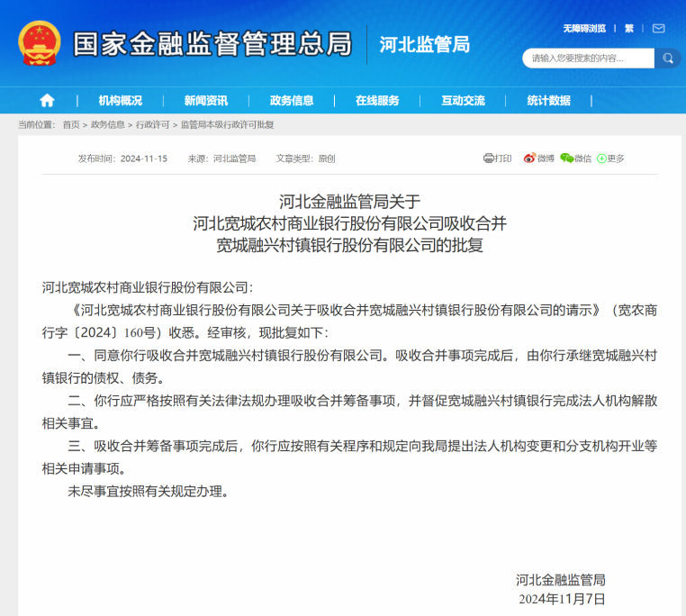Open the 更多 plus icon
The width and height of the screenshot is (686, 616).
[x=601, y=159]
